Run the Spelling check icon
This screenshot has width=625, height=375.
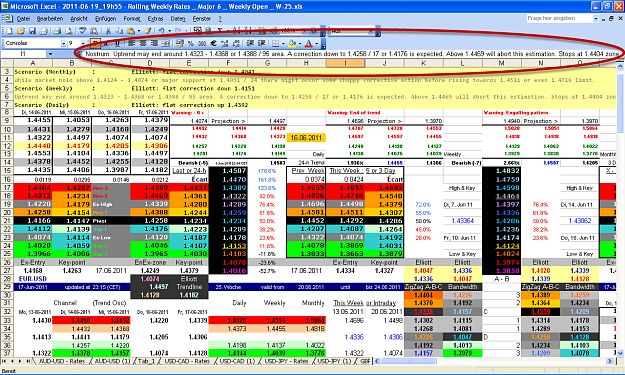tap(83, 31)
